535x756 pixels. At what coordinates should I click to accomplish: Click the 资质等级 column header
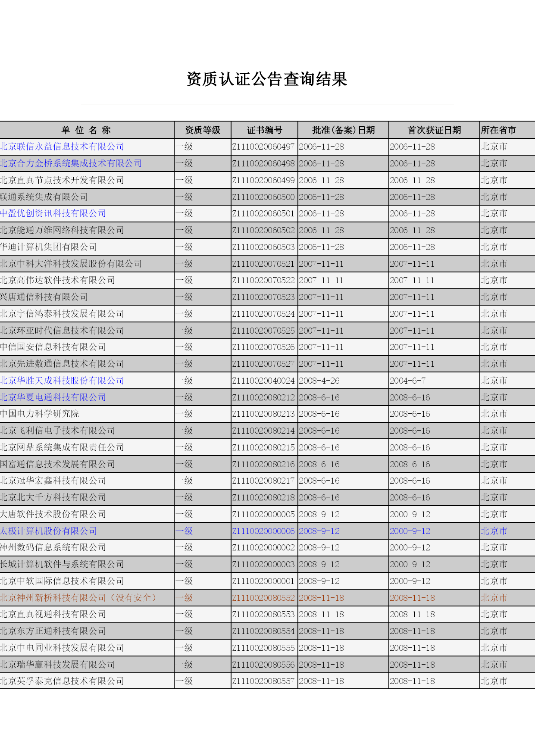coord(203,130)
